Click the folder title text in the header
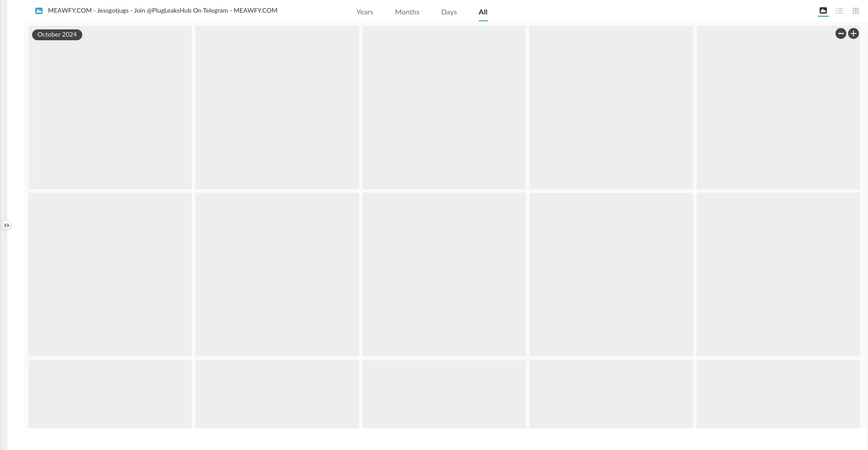Viewport: 868px width, 450px height. [x=162, y=10]
